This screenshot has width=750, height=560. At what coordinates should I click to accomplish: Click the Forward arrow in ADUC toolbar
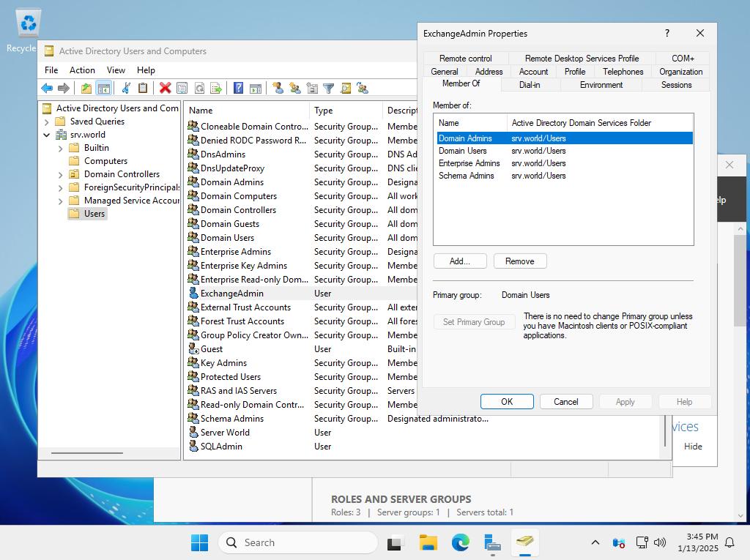[64, 88]
